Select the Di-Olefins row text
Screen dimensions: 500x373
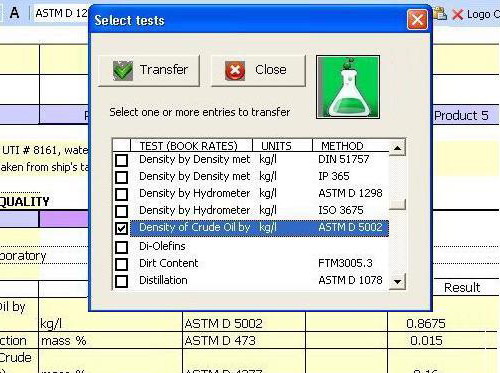click(x=162, y=246)
